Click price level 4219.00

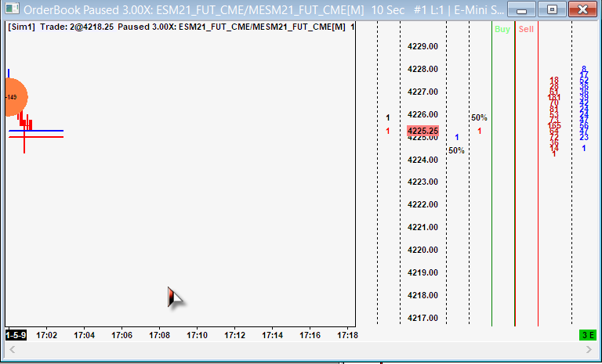pos(422,272)
